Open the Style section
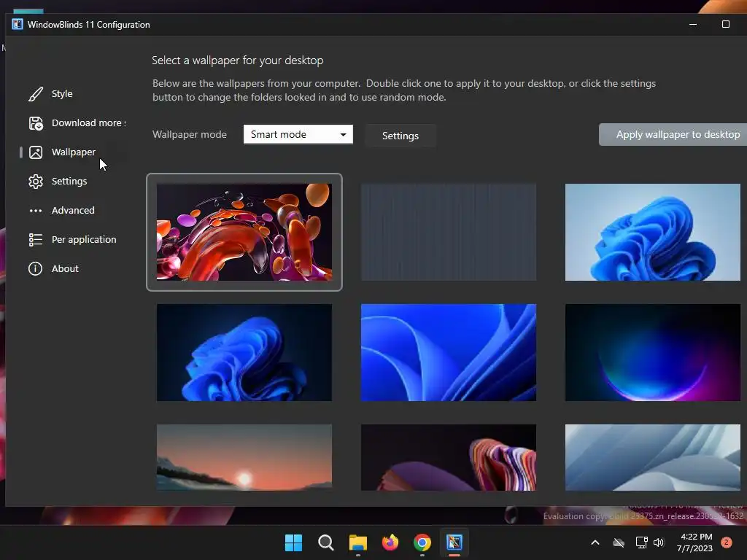Viewport: 747px width, 560px height. pyautogui.click(x=62, y=94)
